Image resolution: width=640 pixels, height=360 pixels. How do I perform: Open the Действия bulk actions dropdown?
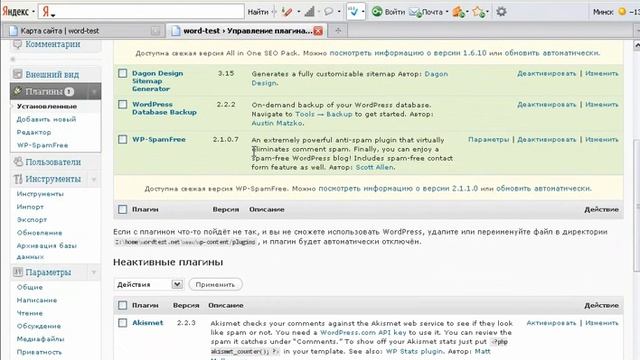pos(149,284)
